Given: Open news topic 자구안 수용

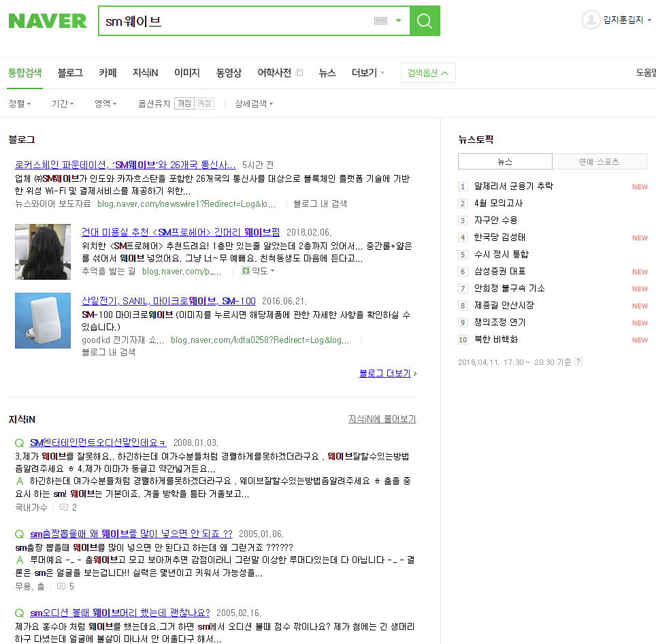Looking at the screenshot, I should [496, 220].
